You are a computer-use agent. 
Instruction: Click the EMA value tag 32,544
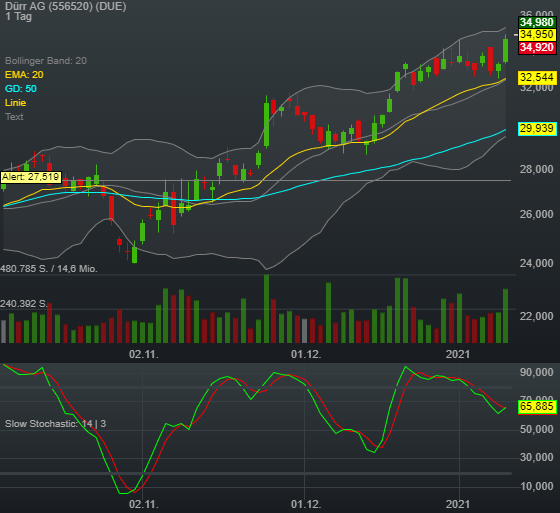click(x=537, y=77)
